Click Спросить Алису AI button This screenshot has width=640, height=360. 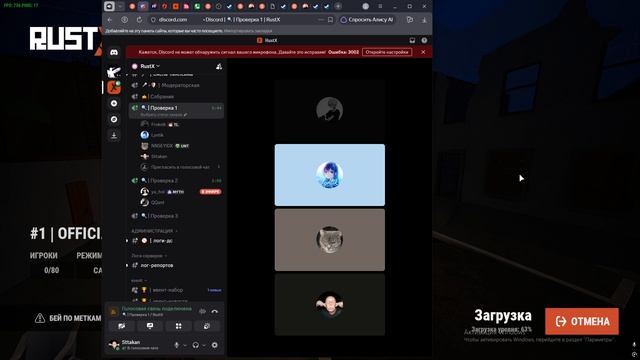pyautogui.click(x=367, y=20)
